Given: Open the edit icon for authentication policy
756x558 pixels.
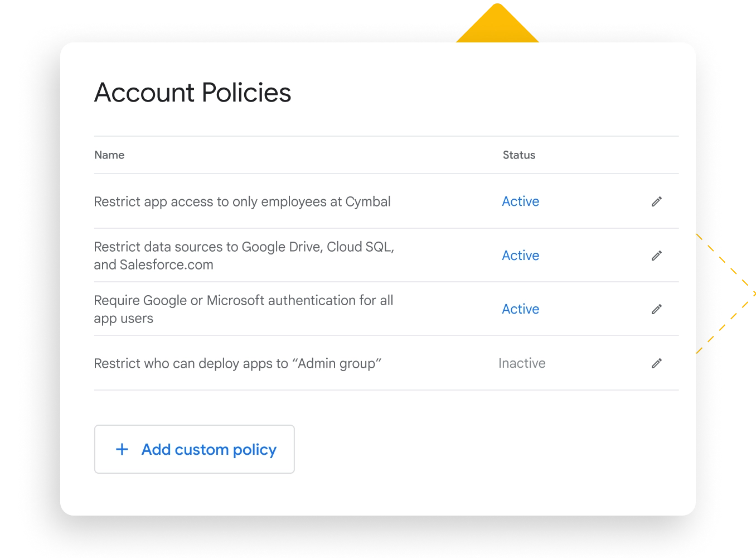Looking at the screenshot, I should pyautogui.click(x=656, y=309).
